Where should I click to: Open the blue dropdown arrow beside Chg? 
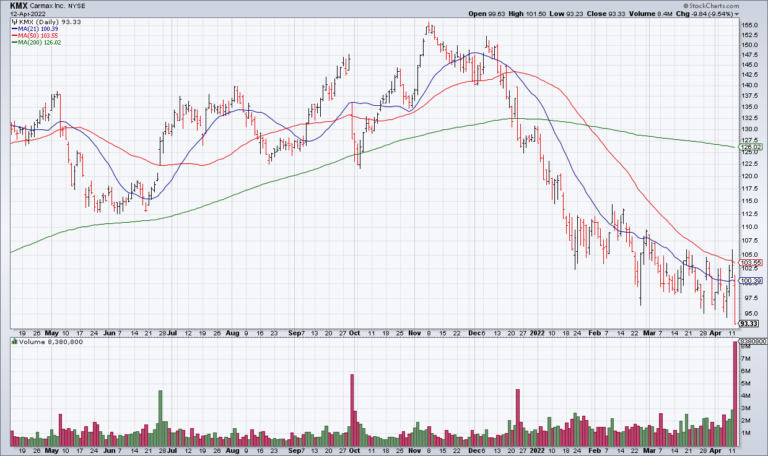click(x=737, y=14)
